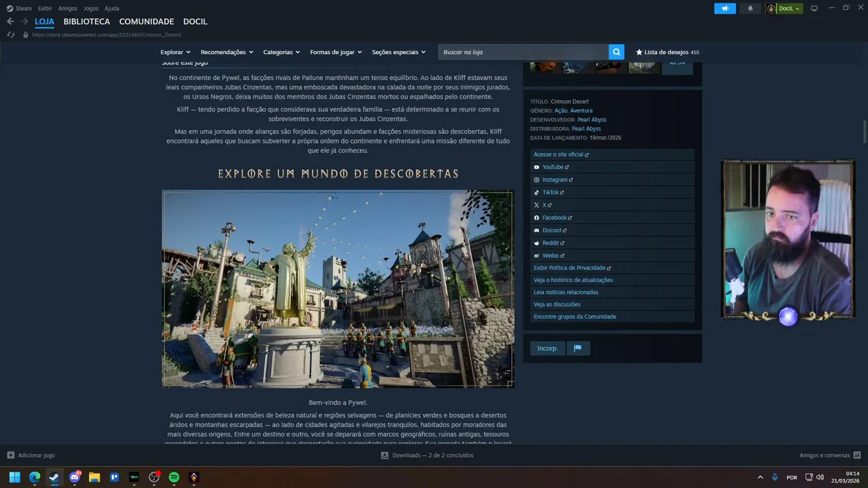Click Acesse o site oficial
This screenshot has height=488, width=868.
pos(612,155)
